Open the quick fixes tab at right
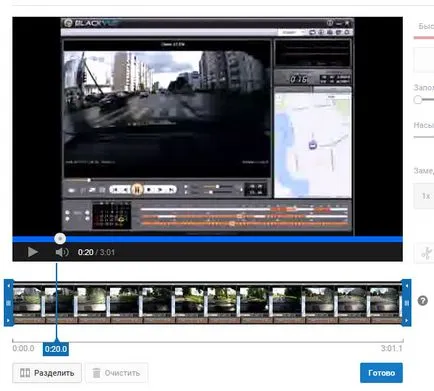Image resolution: width=434 pixels, height=391 pixels. tap(425, 27)
